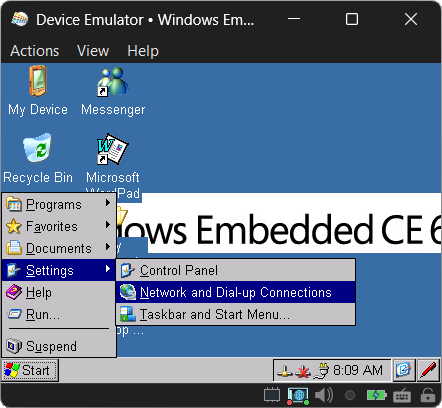This screenshot has height=408, width=442.
Task: Open the View menu
Action: (93, 51)
